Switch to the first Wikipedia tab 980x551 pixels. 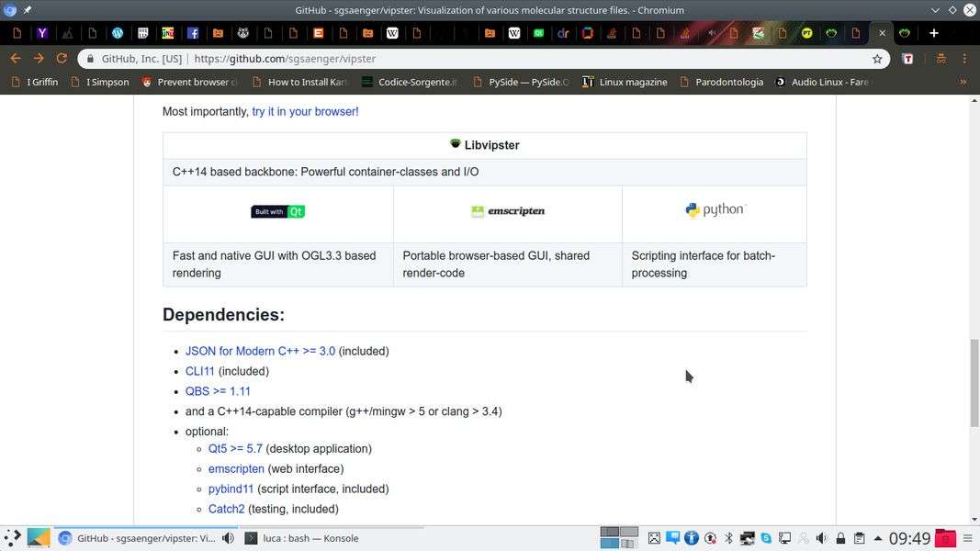click(x=392, y=33)
